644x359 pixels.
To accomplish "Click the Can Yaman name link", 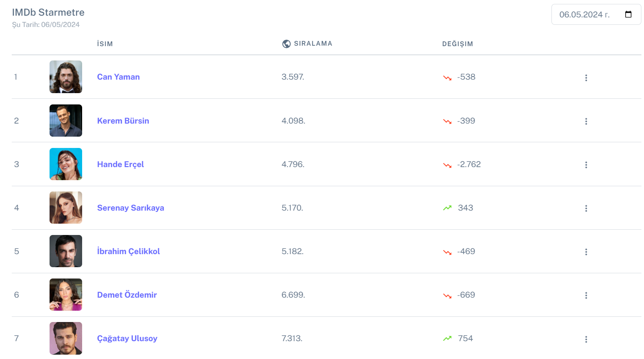I will 118,77.
